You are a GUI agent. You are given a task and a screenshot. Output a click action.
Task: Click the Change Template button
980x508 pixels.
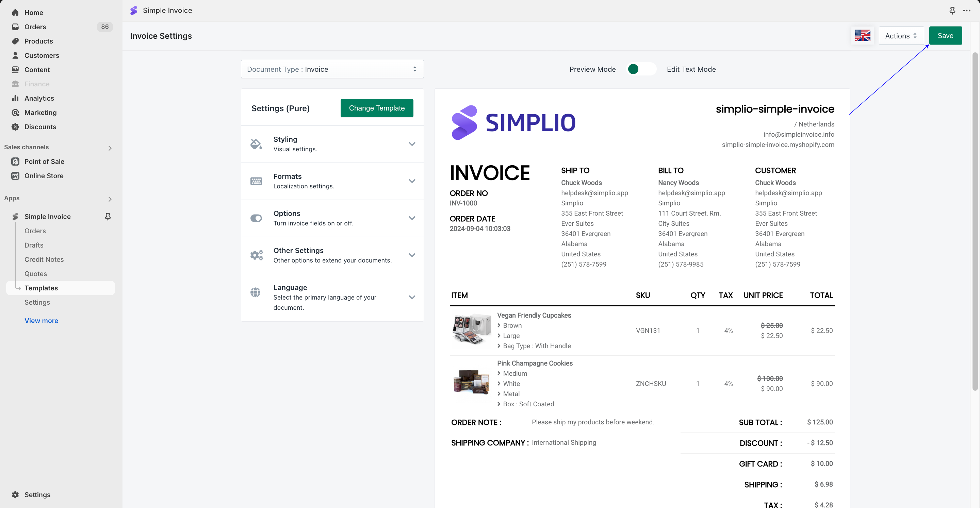tap(376, 108)
